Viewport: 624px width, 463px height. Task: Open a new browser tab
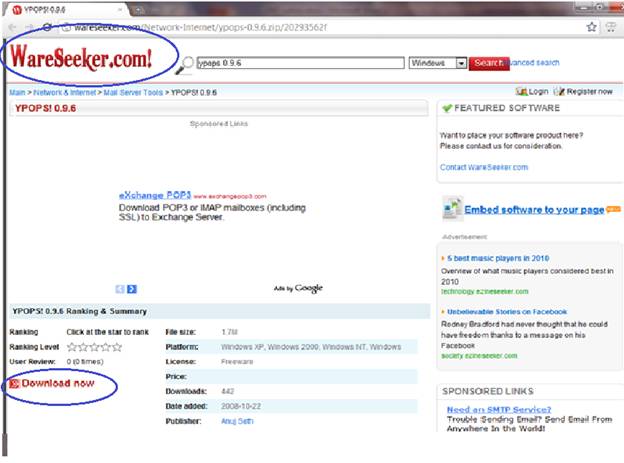pyautogui.click(x=139, y=10)
